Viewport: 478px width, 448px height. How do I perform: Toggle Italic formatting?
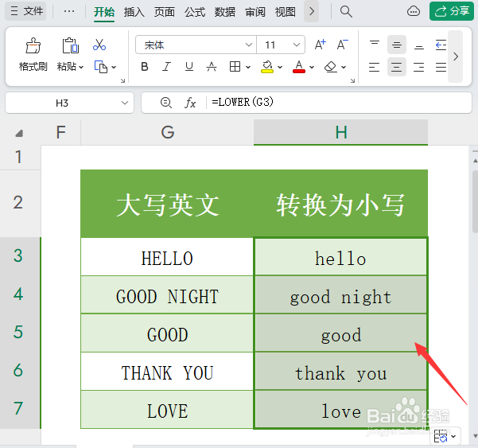click(x=166, y=67)
